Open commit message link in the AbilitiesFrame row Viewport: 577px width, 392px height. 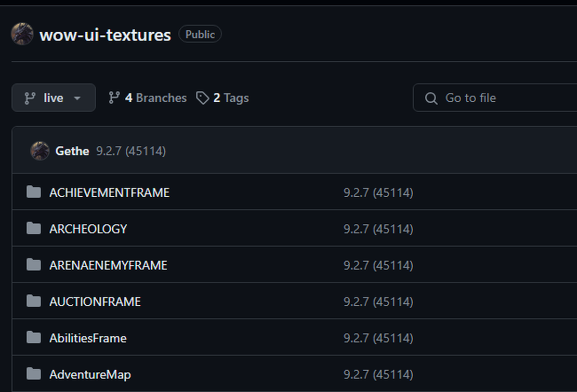point(378,338)
